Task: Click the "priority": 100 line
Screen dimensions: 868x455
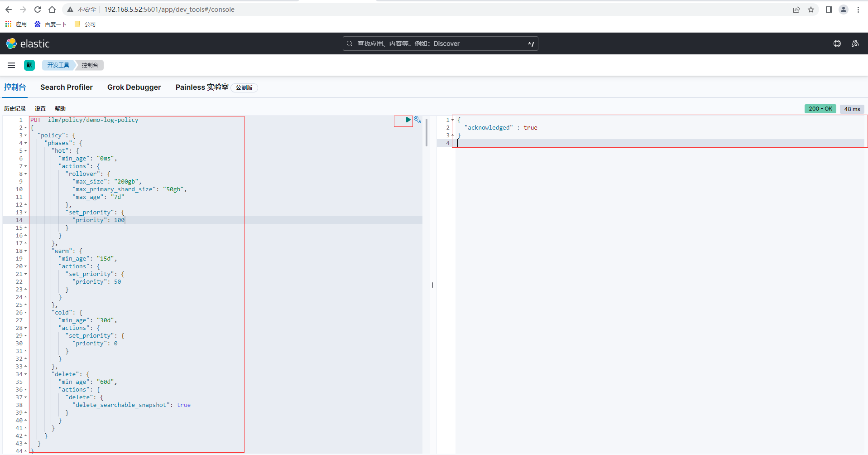Action: point(98,220)
